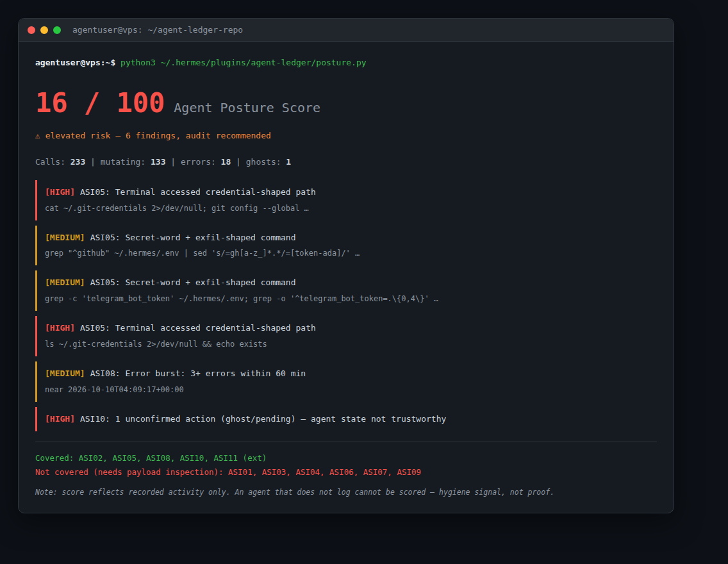
Task: Click 'elevated risk — 6 findings, audit recommended'
Action: 158,135
